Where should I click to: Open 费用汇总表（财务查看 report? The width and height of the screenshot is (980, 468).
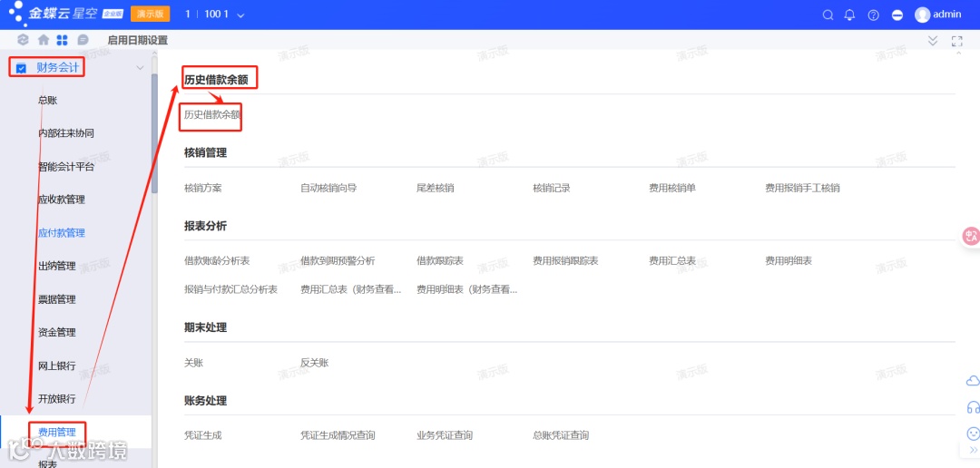point(350,289)
